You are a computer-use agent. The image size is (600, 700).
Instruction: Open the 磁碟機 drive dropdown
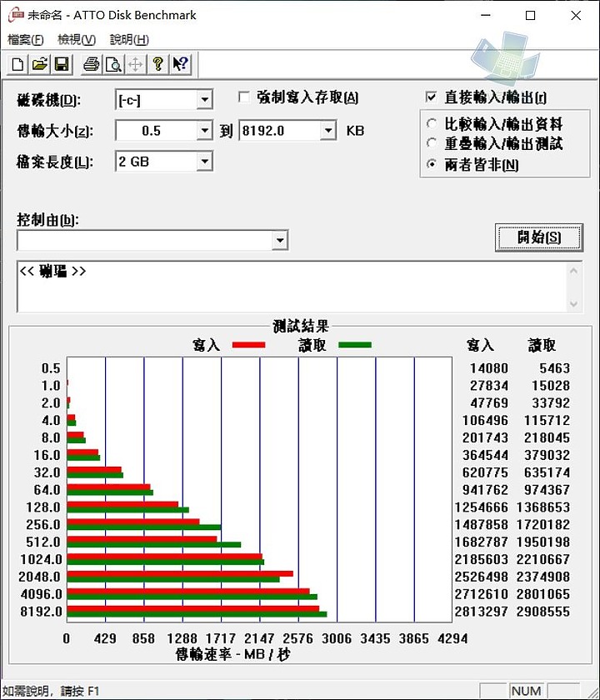(x=204, y=99)
